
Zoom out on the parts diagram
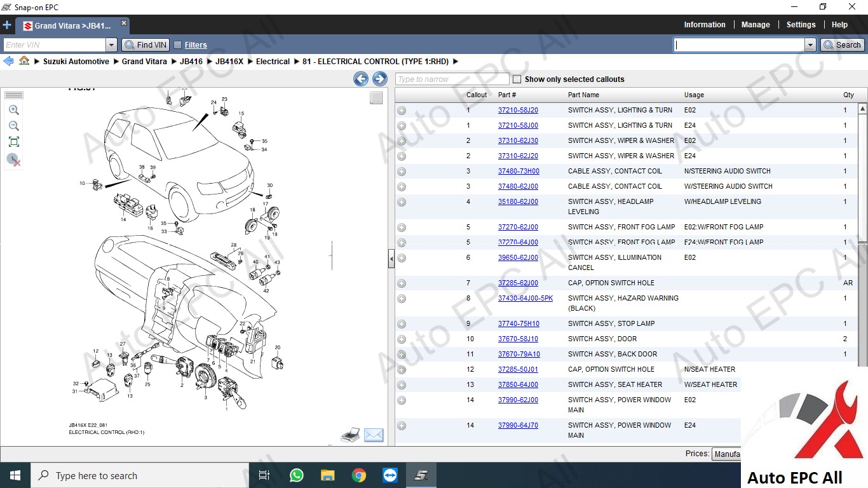[x=14, y=126]
